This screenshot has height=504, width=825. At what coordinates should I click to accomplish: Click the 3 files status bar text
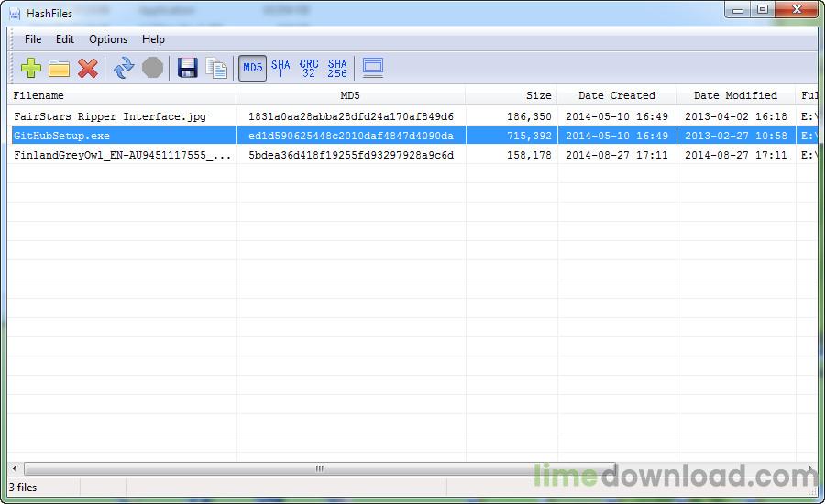tap(23, 488)
